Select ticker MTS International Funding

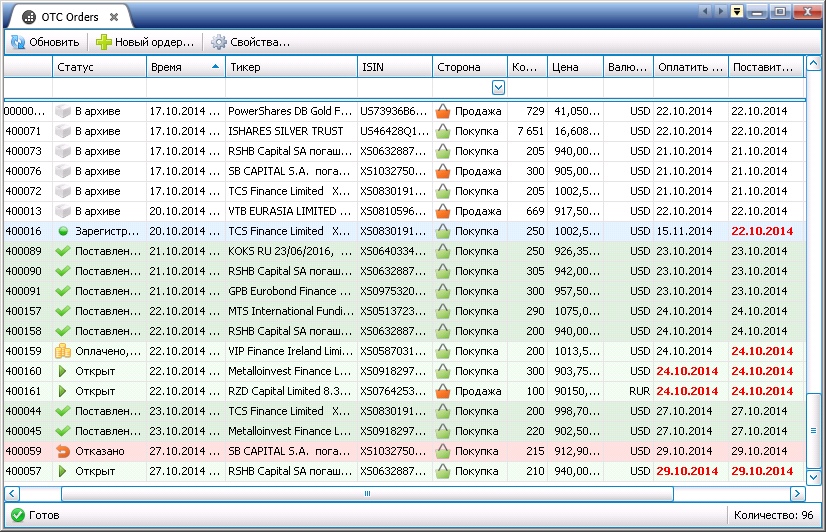click(291, 311)
